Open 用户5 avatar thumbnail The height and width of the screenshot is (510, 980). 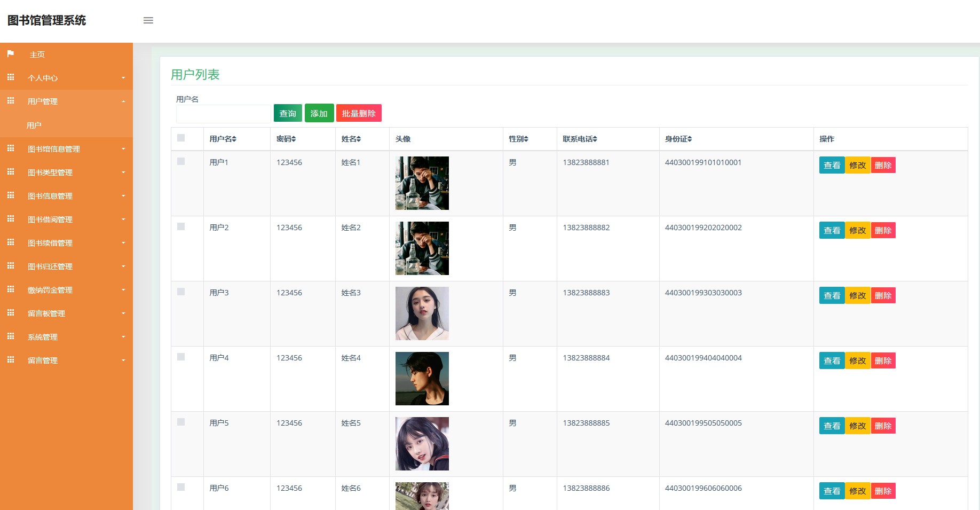422,444
